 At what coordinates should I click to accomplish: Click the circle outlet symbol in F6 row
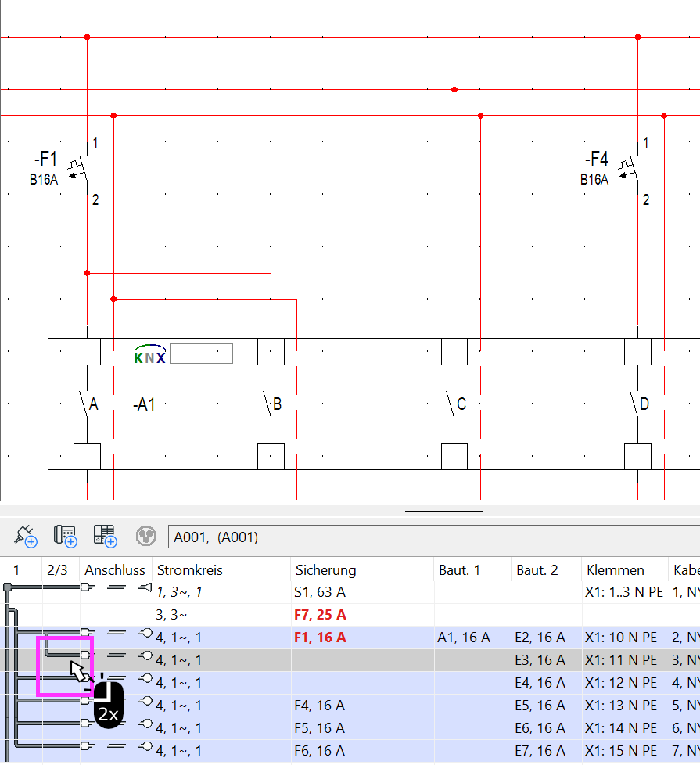(145, 746)
